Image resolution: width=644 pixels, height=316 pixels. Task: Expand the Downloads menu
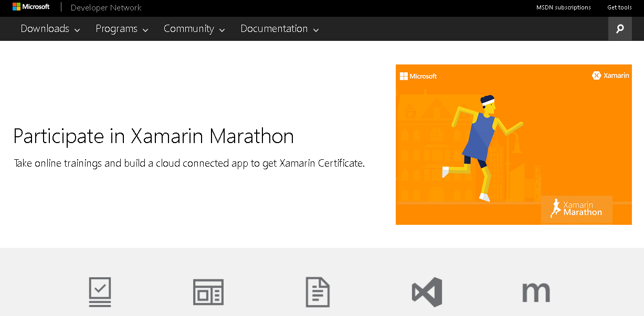click(50, 29)
